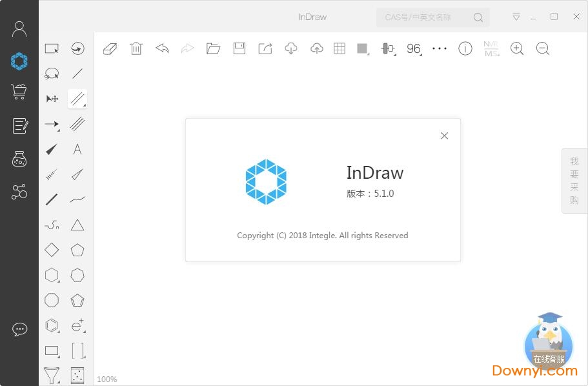This screenshot has width=588, height=386.
Task: Select the solid wedge bond tool
Action: tap(52, 149)
